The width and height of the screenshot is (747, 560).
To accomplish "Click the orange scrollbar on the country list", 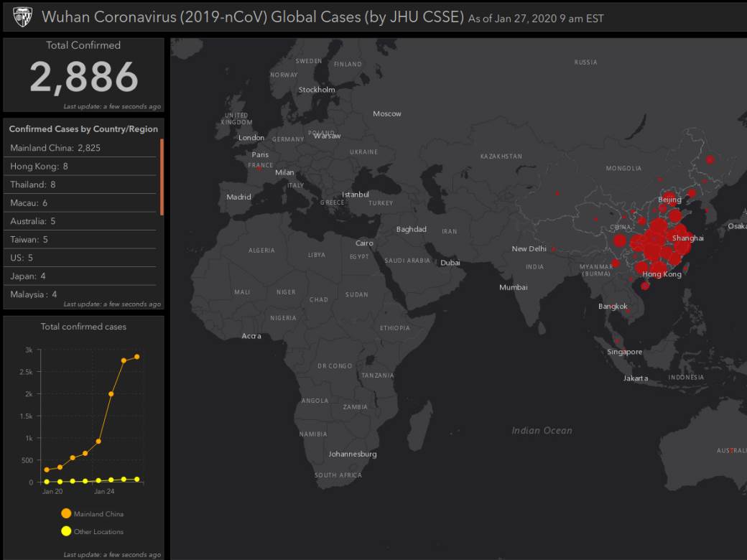I will click(162, 176).
